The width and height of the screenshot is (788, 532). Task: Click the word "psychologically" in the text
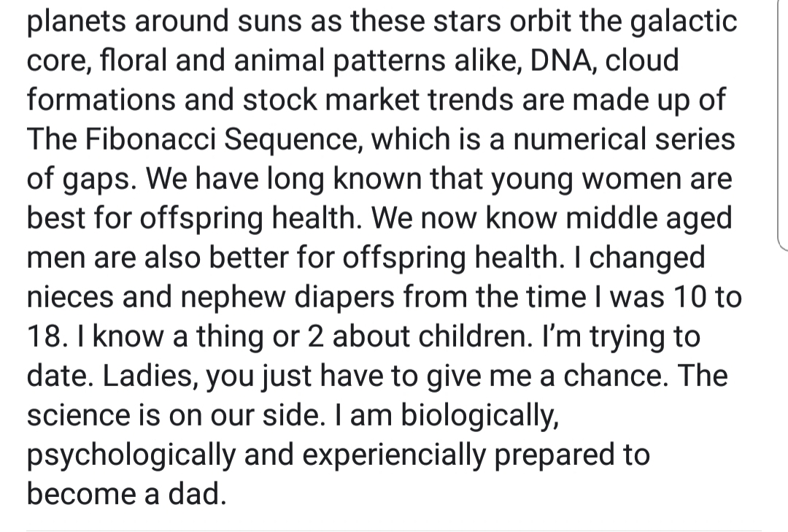tap(131, 456)
